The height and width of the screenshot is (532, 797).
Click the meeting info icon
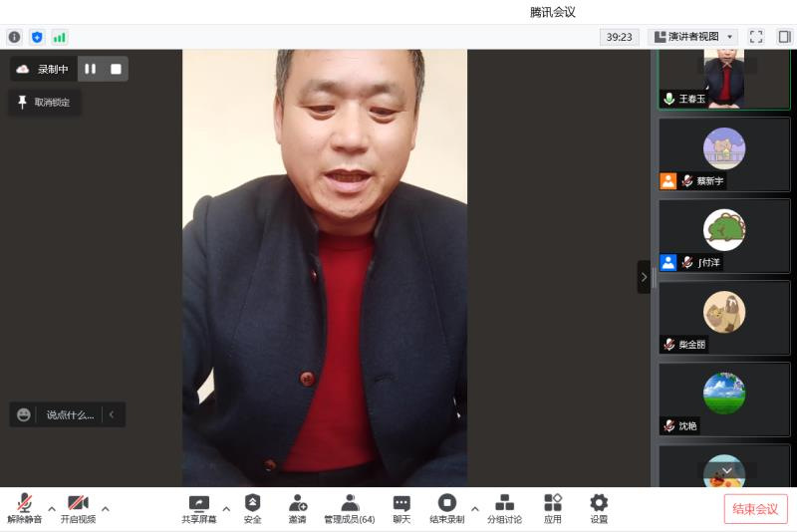[14, 37]
